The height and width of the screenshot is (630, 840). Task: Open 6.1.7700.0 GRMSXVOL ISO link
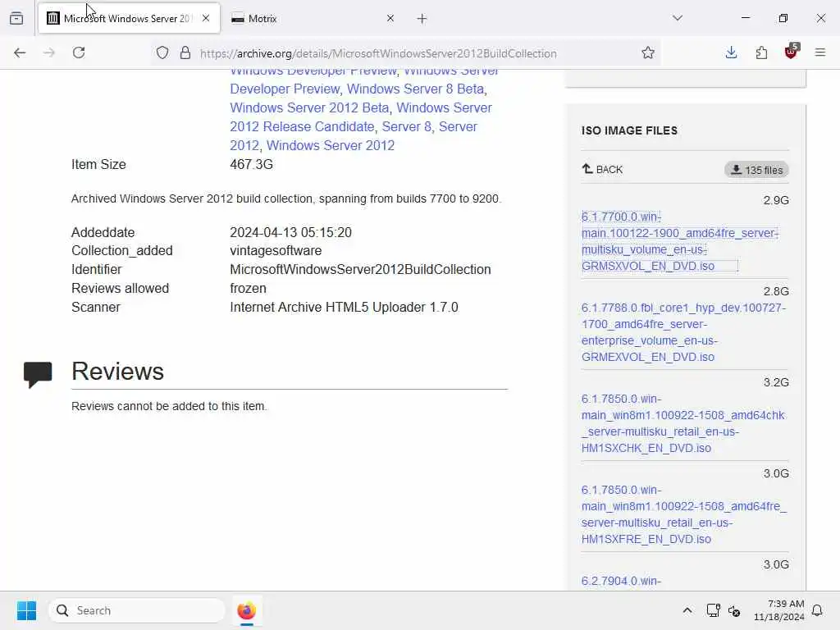[x=679, y=241]
